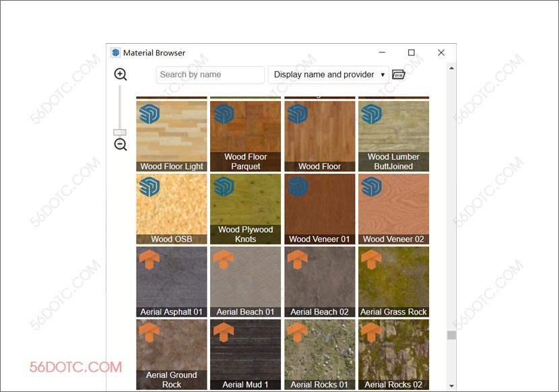Choose the Wood Plywood Knots material
Screen dimensions: 559x392
245,209
